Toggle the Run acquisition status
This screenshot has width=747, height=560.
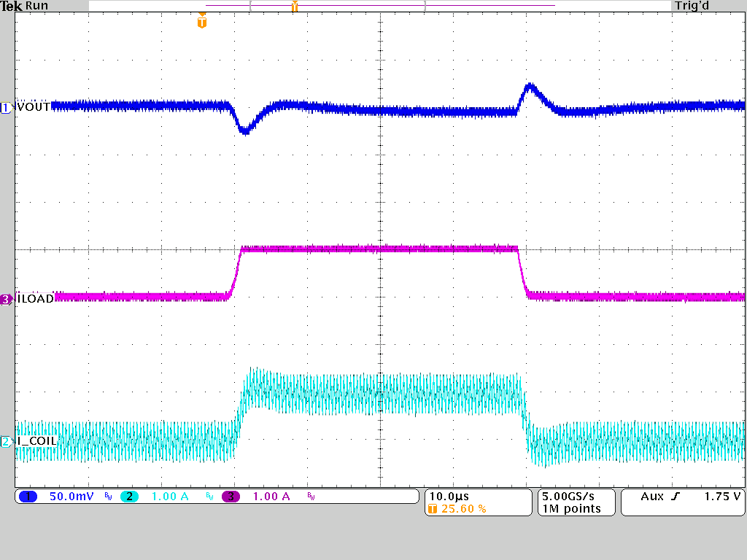(35, 6)
